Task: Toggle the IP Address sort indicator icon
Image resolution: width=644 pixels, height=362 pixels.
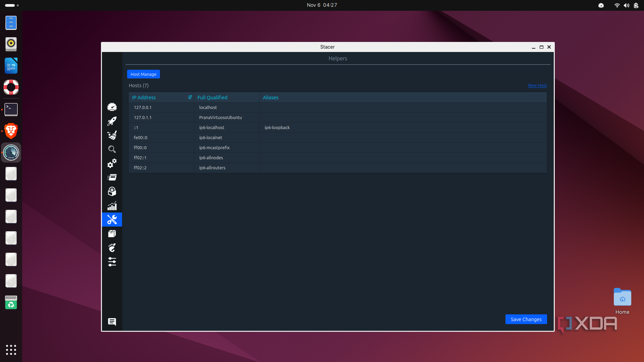Action: click(190, 97)
